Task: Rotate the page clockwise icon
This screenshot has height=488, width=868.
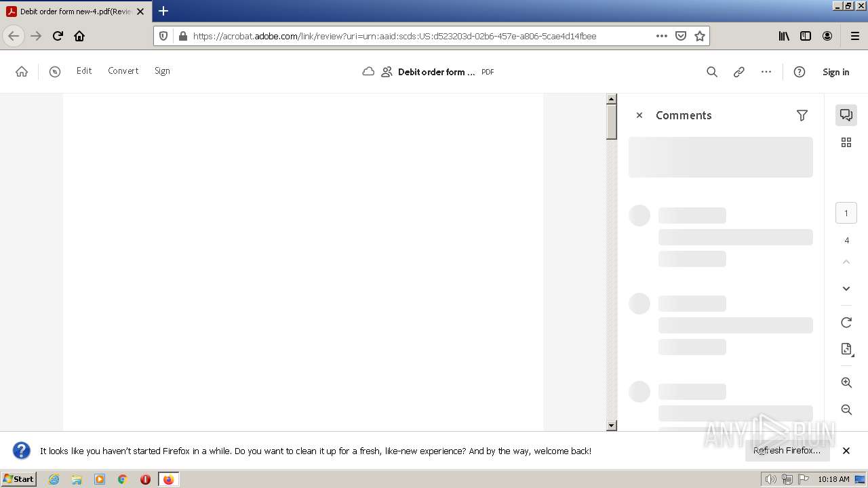Action: 846,323
